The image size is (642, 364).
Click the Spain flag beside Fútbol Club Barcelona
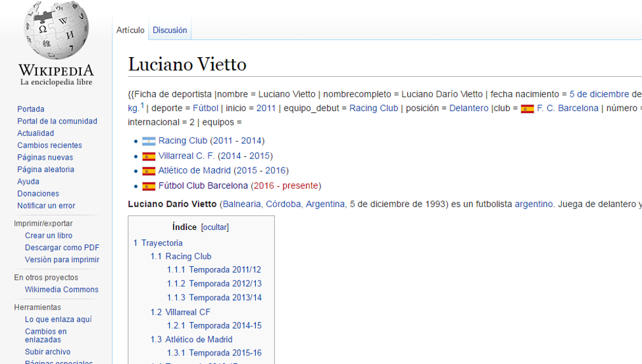tap(149, 186)
